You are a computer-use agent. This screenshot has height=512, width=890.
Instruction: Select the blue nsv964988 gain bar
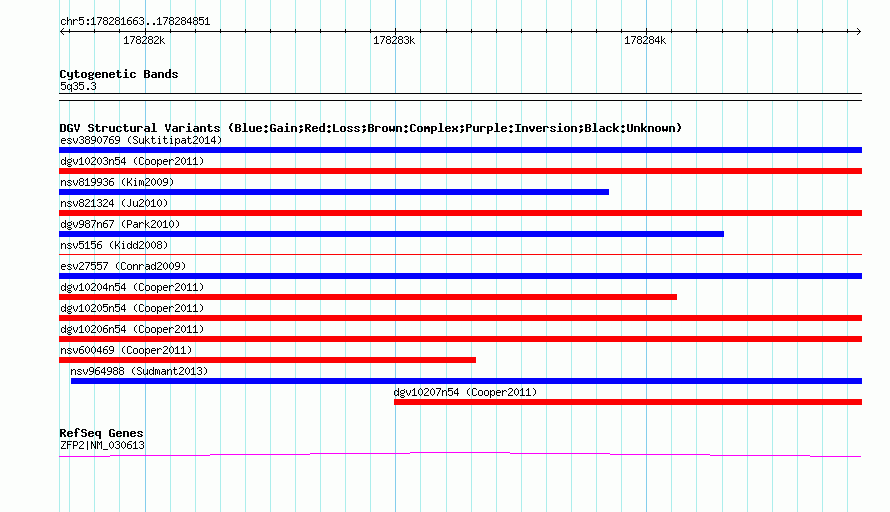pos(466,381)
